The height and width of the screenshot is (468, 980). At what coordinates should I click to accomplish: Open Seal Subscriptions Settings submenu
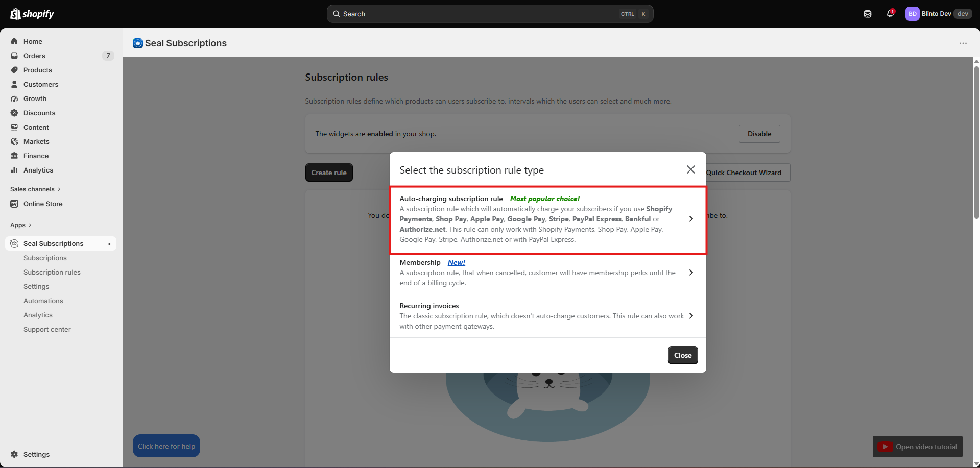[x=36, y=286]
